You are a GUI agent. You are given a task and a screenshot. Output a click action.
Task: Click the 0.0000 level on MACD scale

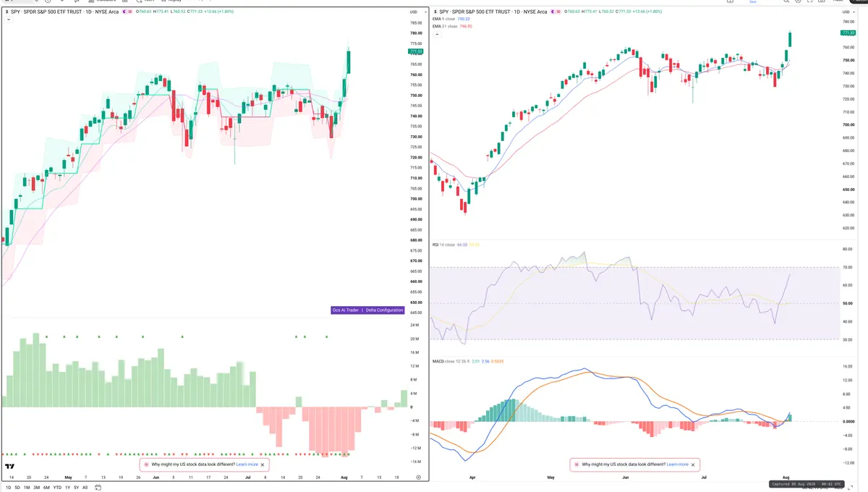[848, 421]
